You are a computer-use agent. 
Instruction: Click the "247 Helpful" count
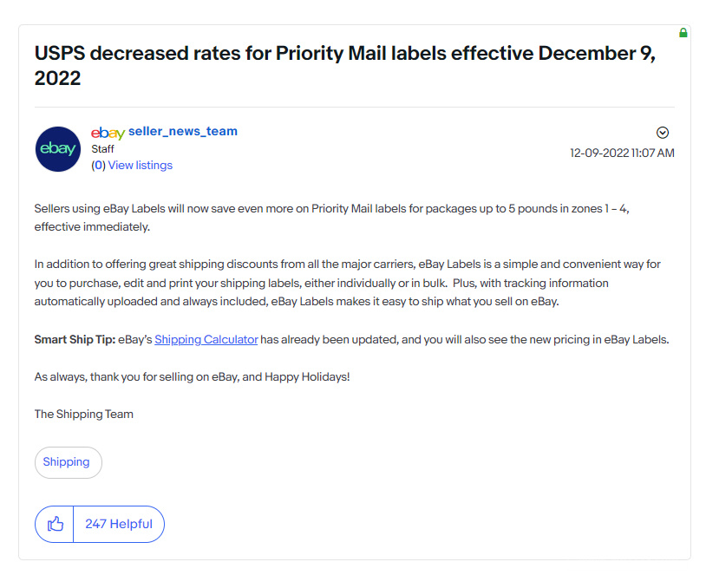pyautogui.click(x=119, y=524)
